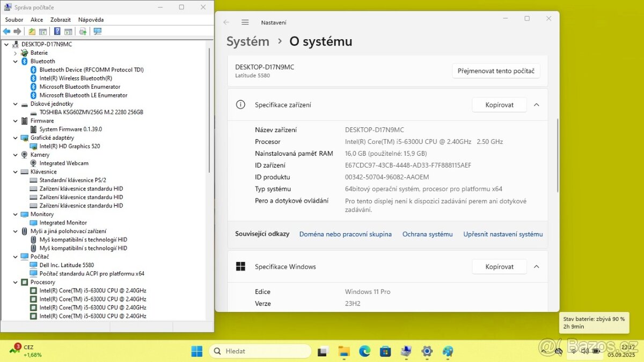Click the battery icon in the system tray
The width and height of the screenshot is (644, 362).
(x=596, y=351)
